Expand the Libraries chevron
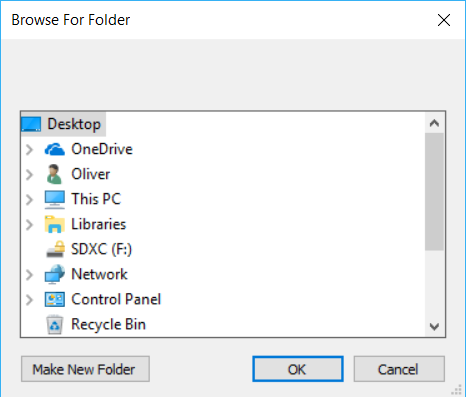 (29, 224)
